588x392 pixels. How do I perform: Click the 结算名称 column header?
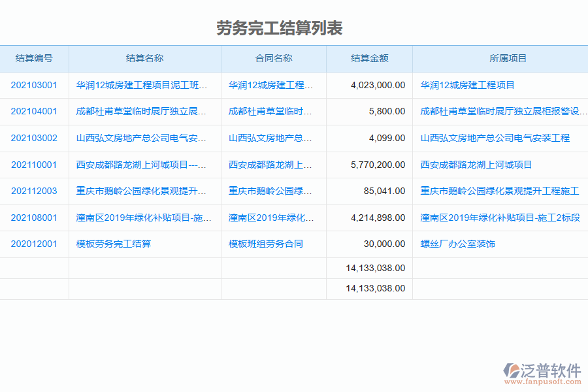(x=144, y=58)
